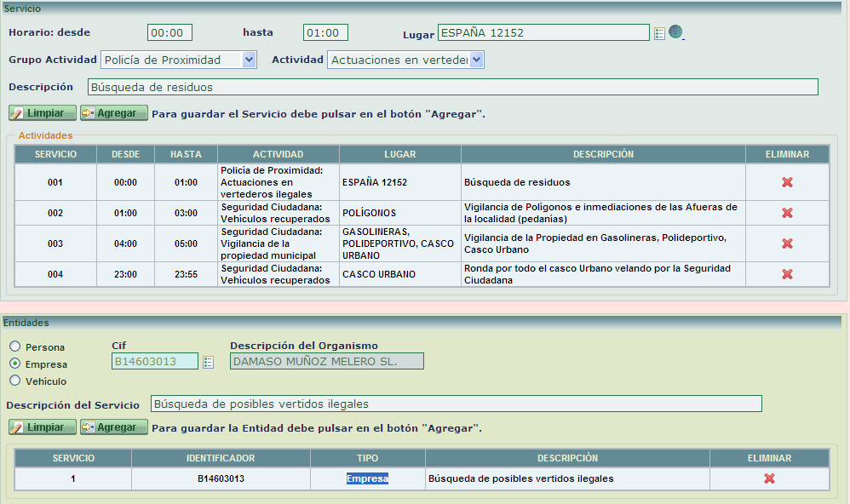Open the Cif lookup list icon

pyautogui.click(x=208, y=360)
